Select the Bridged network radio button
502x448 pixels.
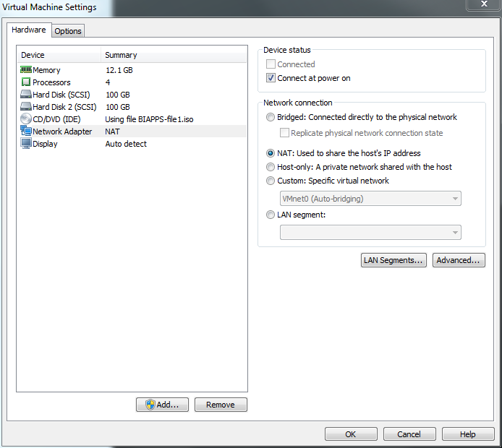click(271, 117)
